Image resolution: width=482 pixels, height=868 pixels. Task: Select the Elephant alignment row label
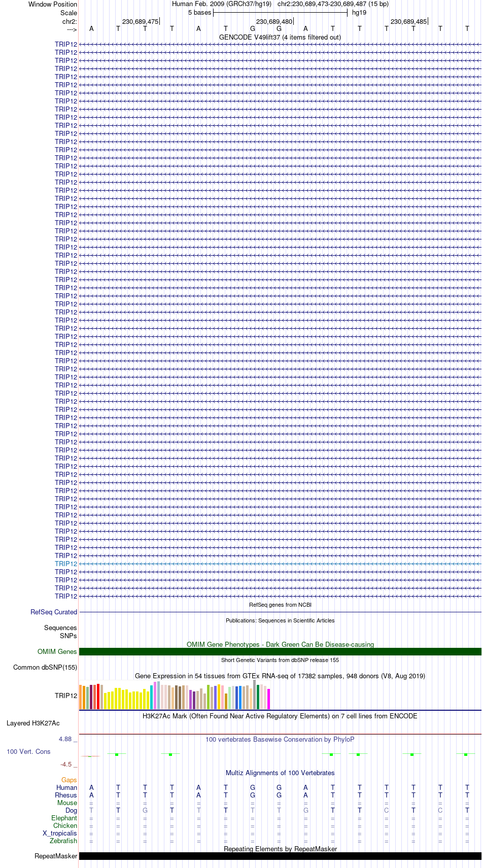64,818
